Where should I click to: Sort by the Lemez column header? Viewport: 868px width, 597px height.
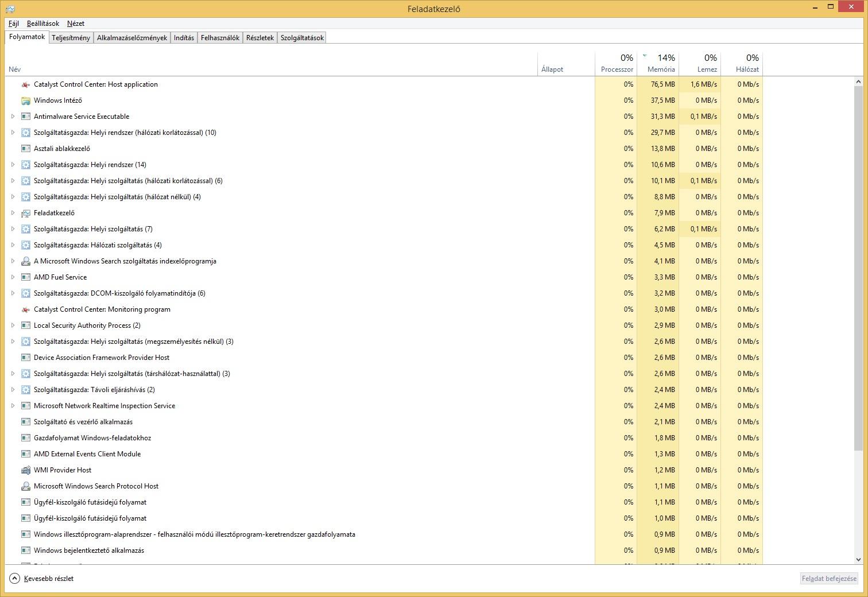coord(700,64)
